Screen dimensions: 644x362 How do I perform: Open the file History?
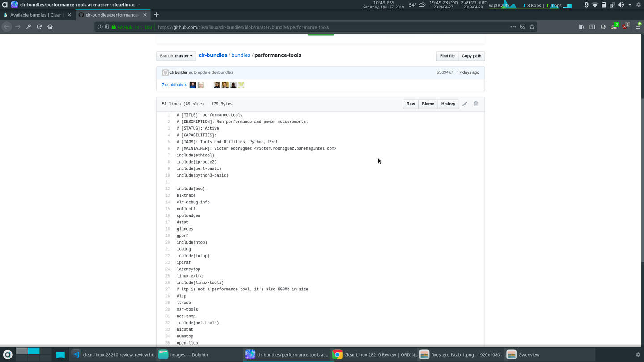[x=448, y=104]
